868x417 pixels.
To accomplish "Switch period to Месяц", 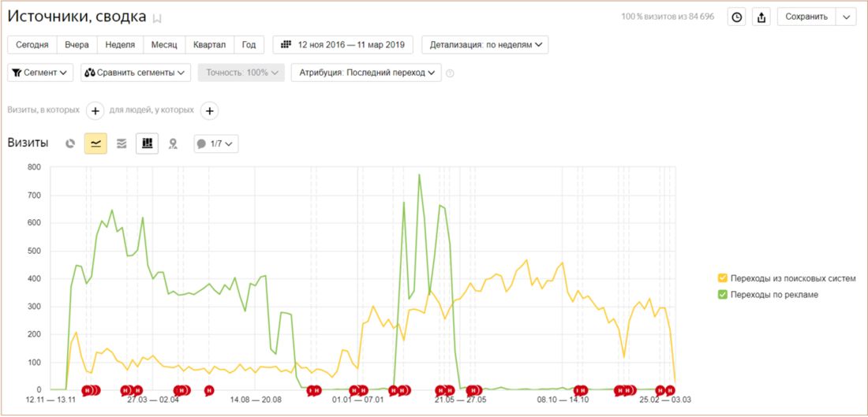I will (164, 45).
